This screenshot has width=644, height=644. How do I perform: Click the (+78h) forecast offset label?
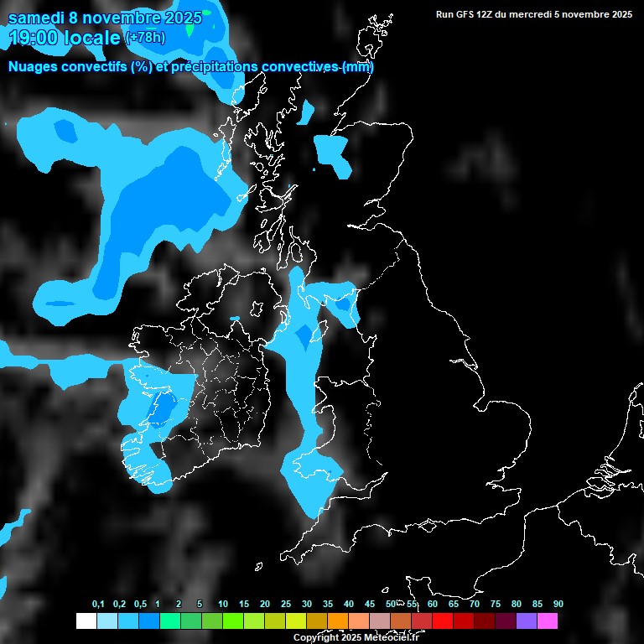[146, 38]
